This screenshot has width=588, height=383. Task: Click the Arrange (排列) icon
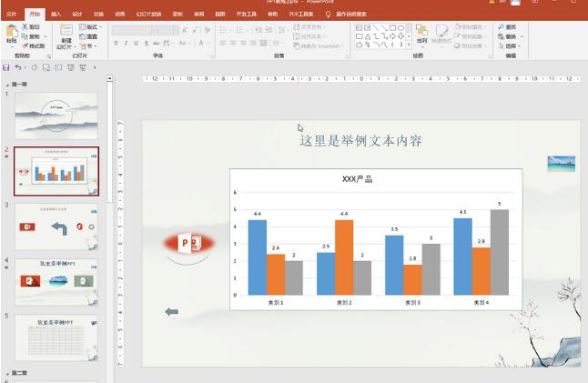(421, 31)
